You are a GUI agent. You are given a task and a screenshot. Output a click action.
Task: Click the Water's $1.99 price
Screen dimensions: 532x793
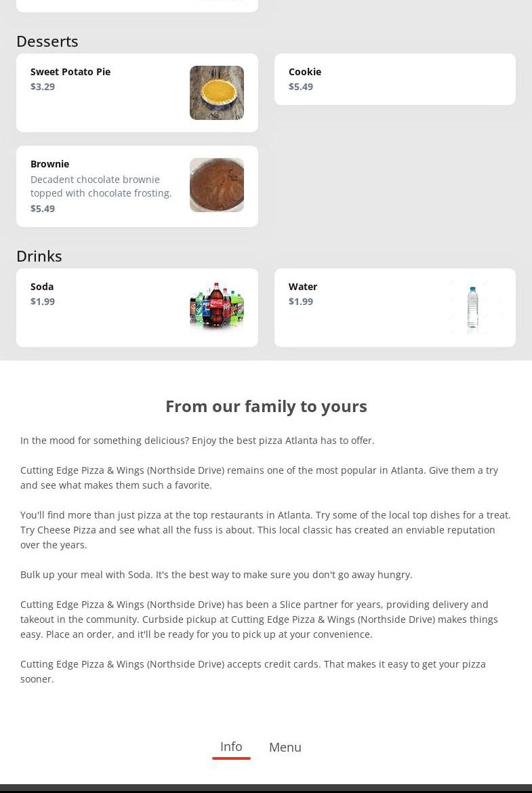click(301, 302)
